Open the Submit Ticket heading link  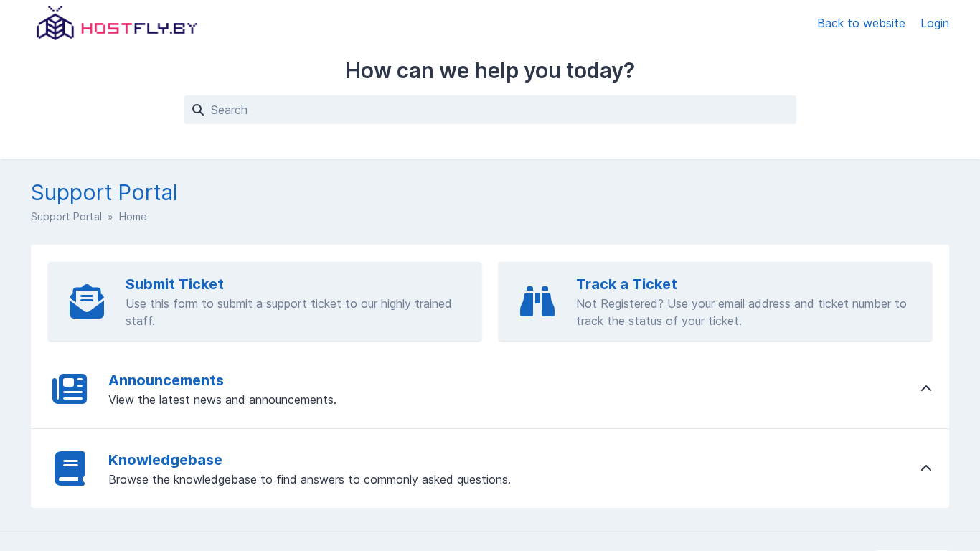174,284
